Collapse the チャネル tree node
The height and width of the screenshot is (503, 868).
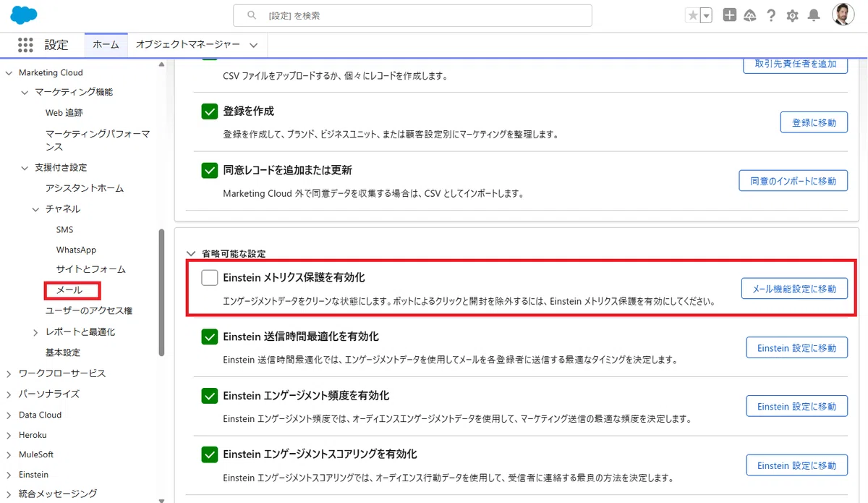(35, 208)
